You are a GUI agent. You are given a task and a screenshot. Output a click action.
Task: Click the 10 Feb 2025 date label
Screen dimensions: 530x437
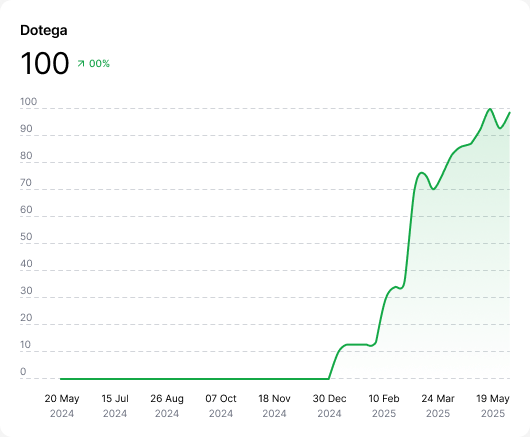click(x=384, y=406)
